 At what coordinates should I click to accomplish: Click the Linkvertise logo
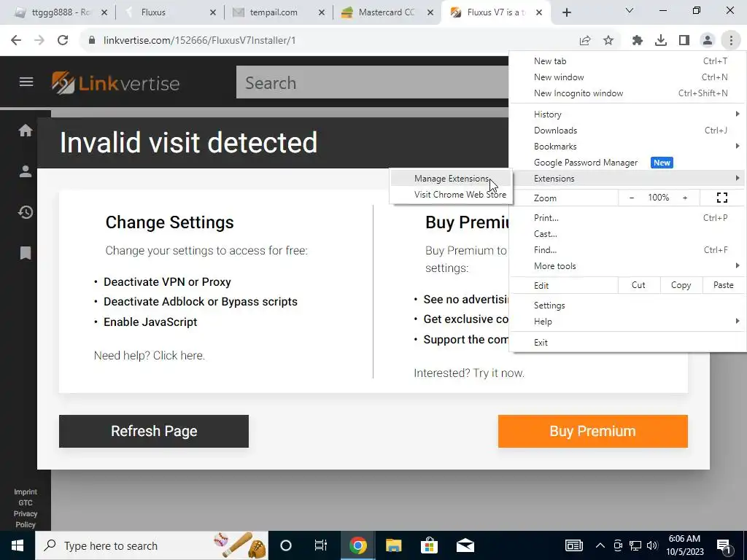tap(116, 83)
